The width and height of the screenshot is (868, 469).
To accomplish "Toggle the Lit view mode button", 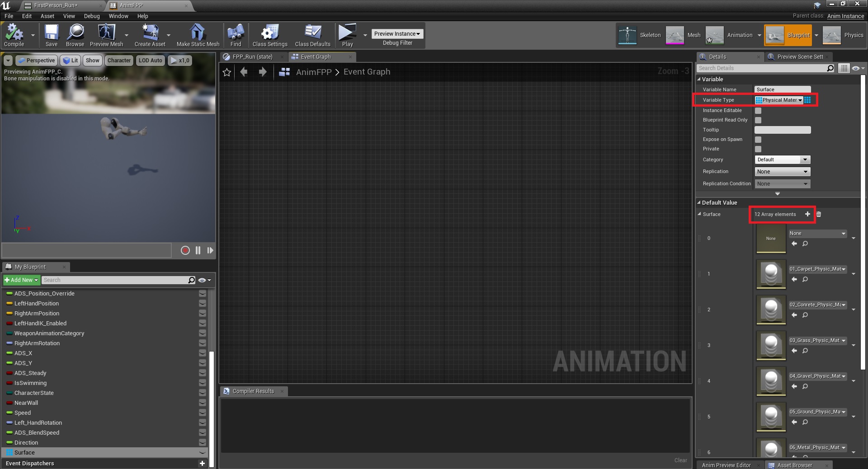I will pyautogui.click(x=70, y=61).
